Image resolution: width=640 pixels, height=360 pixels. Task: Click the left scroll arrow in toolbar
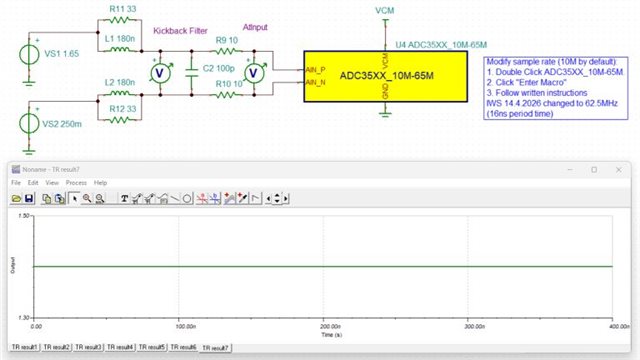268,199
